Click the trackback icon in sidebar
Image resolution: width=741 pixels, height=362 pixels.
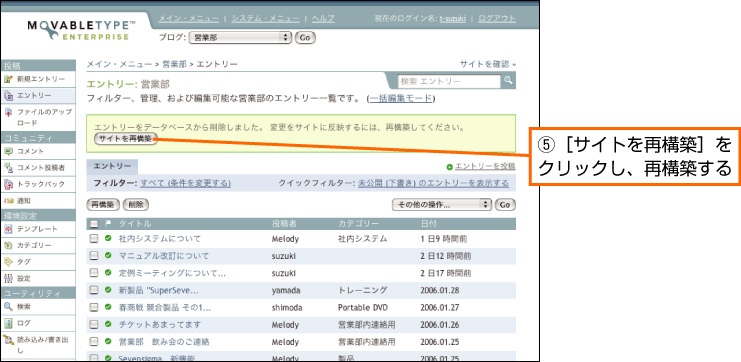pos(8,184)
